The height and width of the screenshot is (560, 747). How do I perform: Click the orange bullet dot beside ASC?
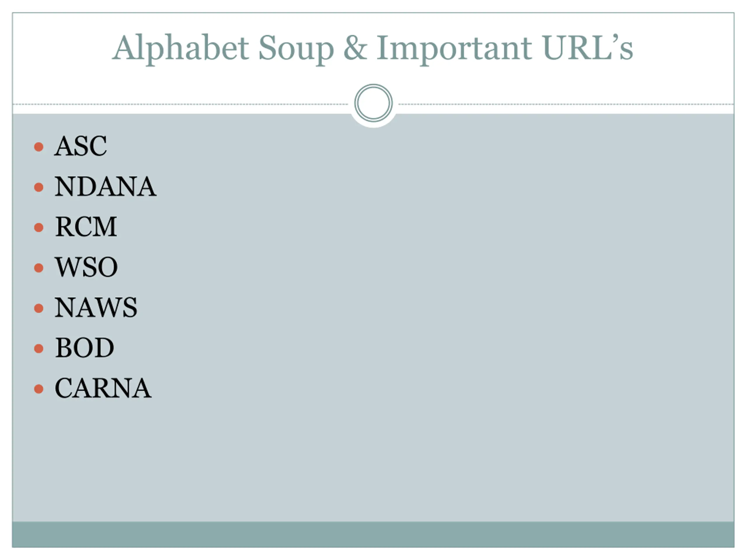coord(39,147)
